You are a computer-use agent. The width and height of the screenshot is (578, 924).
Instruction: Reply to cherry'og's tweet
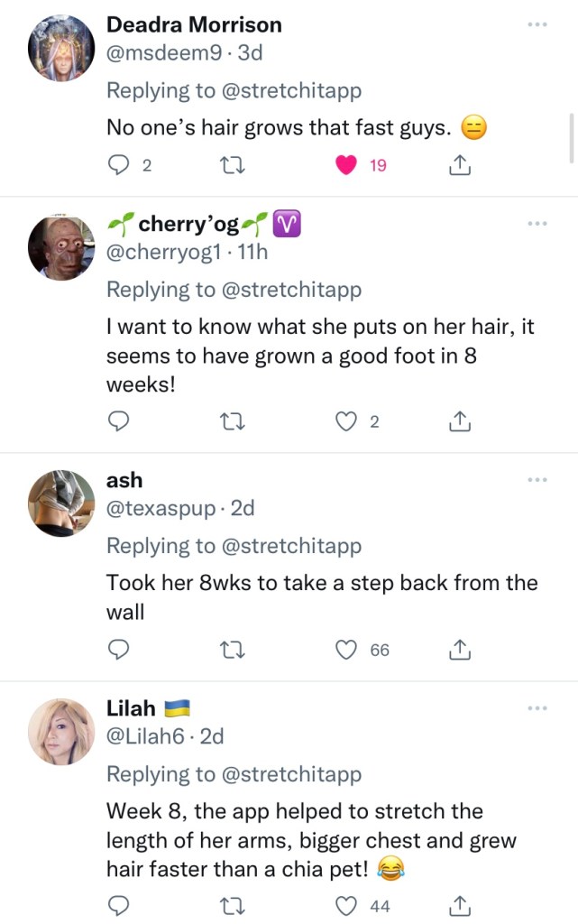pos(119,420)
